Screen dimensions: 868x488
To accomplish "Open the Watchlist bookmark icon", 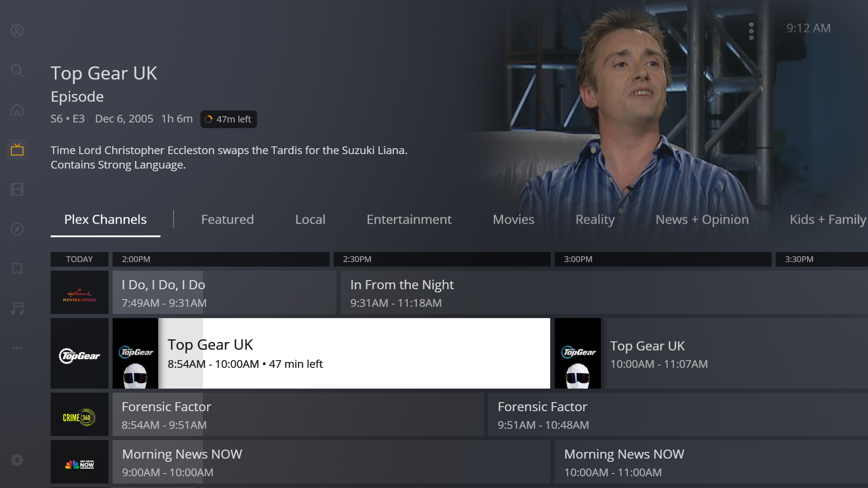I will (17, 269).
